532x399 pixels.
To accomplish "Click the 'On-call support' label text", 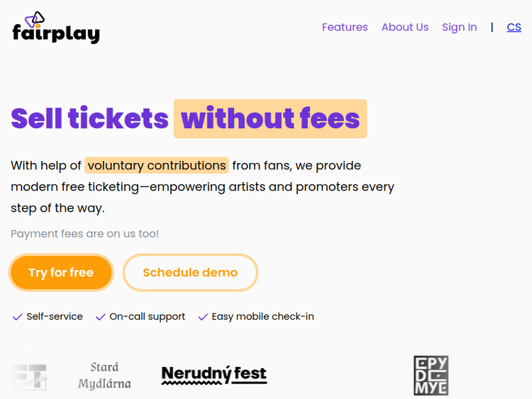I will 147,317.
